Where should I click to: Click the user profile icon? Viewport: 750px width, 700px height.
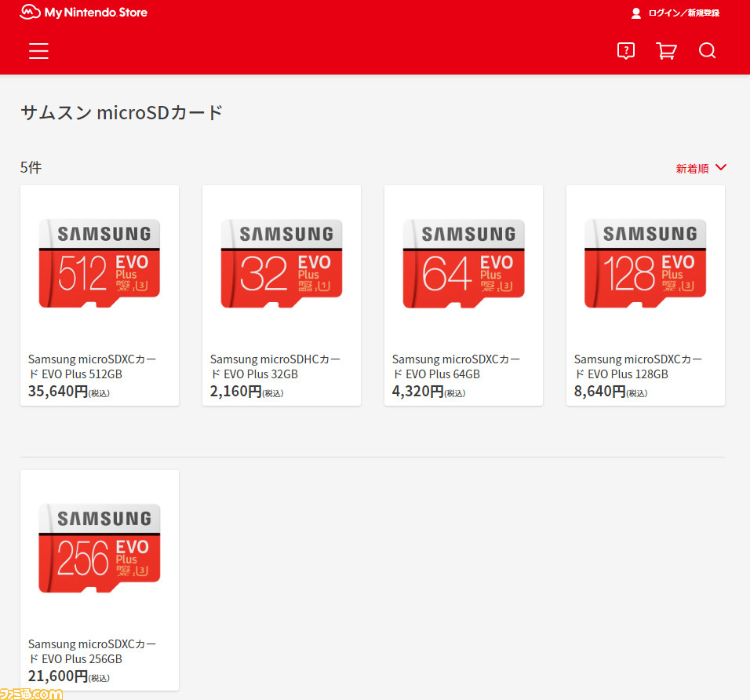(636, 13)
